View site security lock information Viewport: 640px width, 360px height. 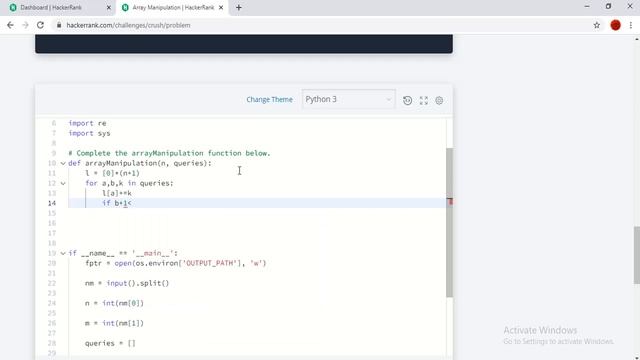coord(59,25)
